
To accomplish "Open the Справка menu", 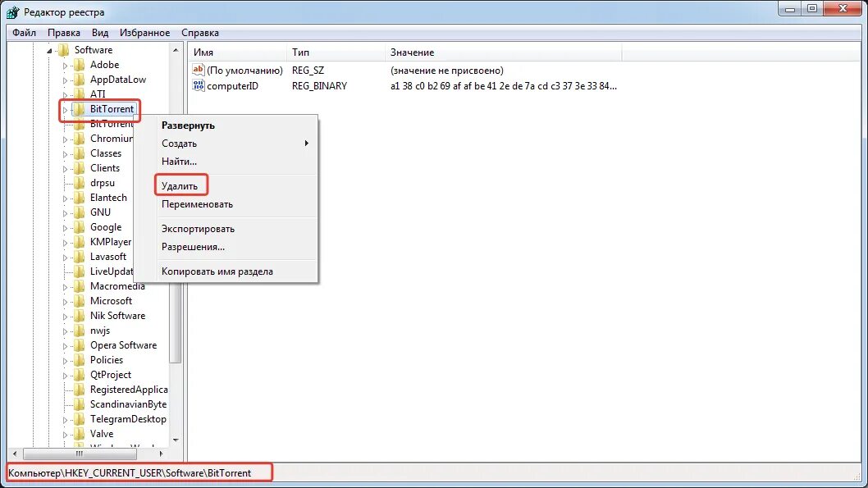I will pyautogui.click(x=200, y=33).
